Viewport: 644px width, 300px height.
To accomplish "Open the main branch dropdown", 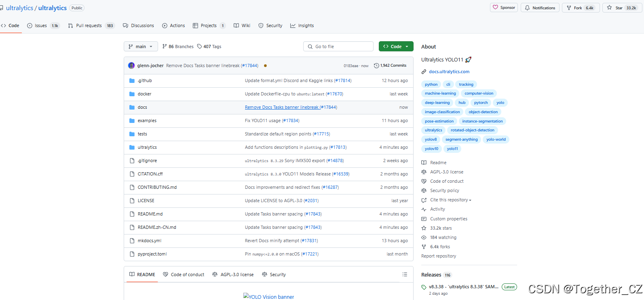I will click(x=141, y=46).
